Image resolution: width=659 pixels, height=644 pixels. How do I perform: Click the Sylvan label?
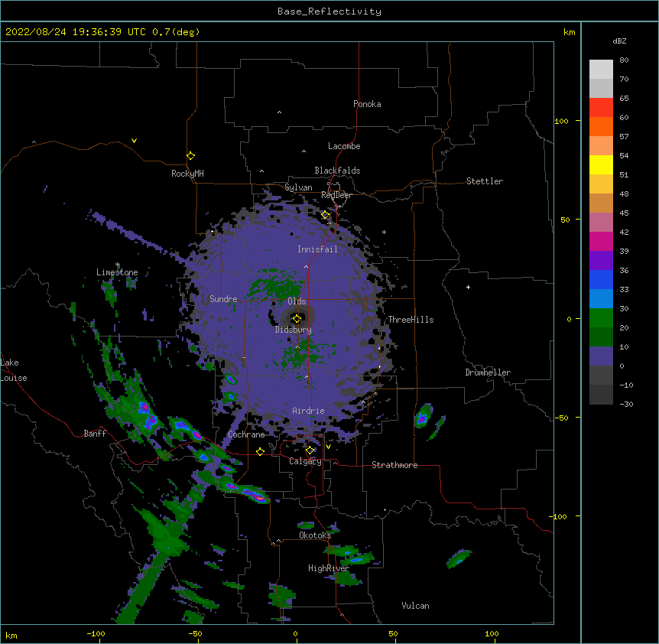pos(298,187)
